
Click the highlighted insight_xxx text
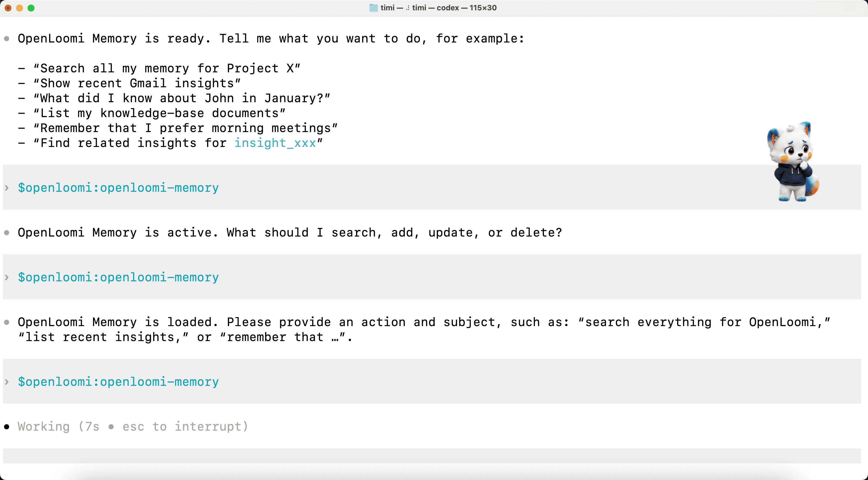click(275, 143)
